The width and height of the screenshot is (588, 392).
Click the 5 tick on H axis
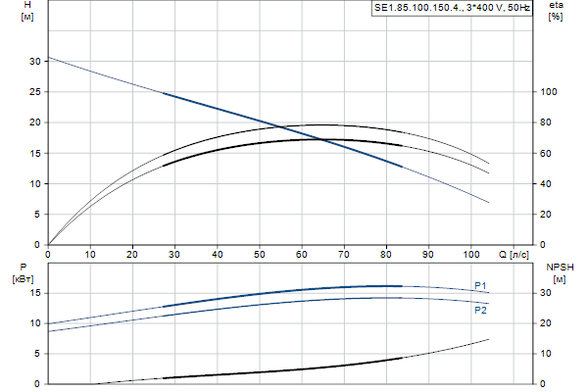[39, 215]
